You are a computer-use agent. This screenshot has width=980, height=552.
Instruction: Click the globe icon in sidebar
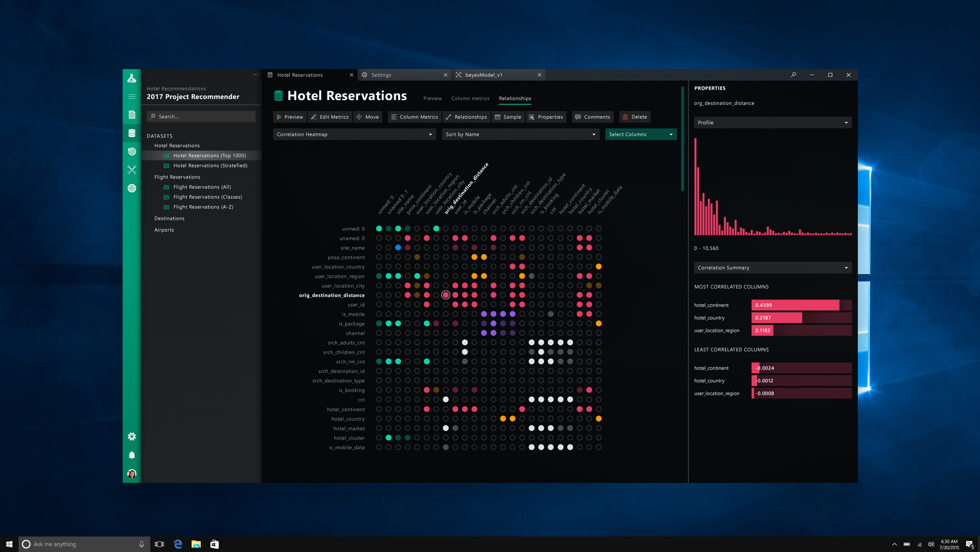[132, 188]
